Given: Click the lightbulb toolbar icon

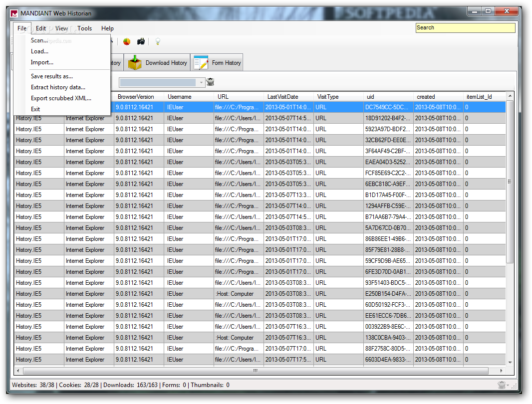Looking at the screenshot, I should click(158, 42).
